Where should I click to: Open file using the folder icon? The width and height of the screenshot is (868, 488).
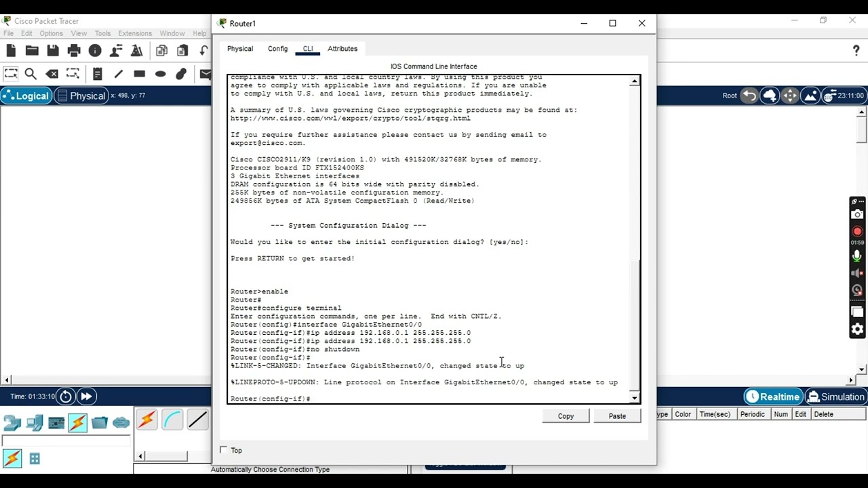click(x=32, y=51)
